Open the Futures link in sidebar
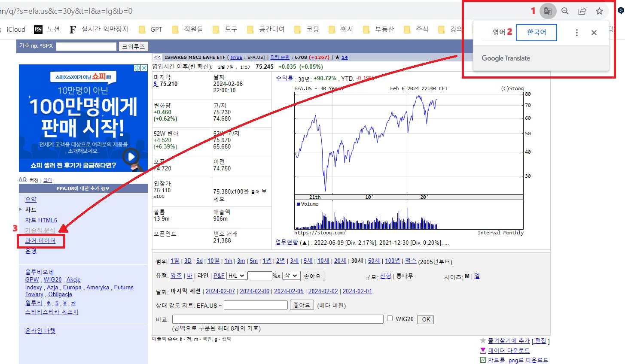The image size is (625, 364). point(124,287)
